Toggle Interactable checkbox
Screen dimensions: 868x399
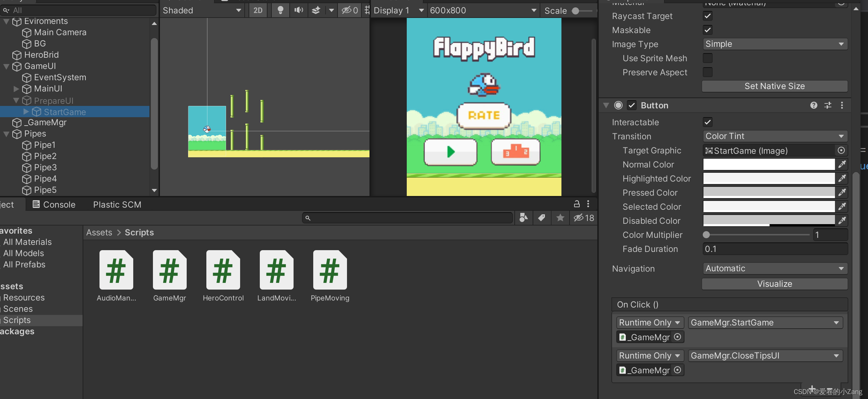tap(708, 122)
